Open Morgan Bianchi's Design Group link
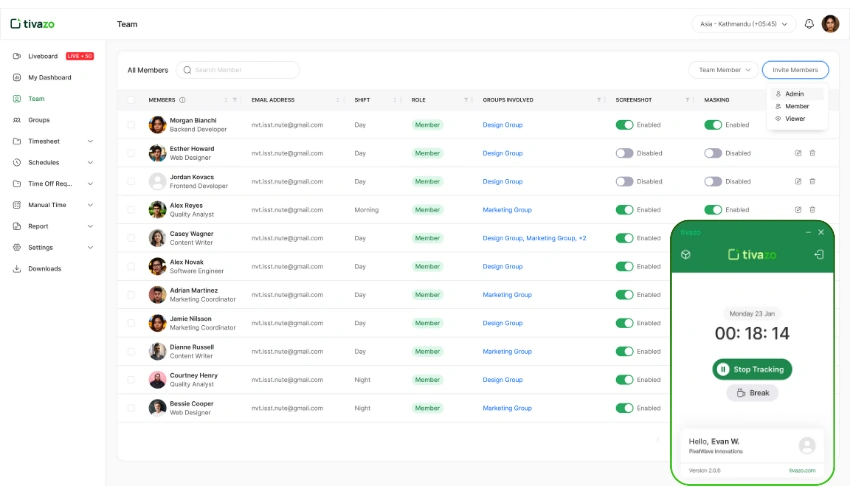Screen dimensions: 850x494 coord(503,125)
